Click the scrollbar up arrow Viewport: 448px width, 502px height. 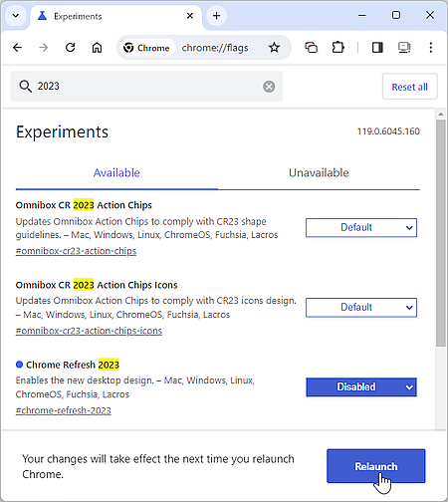click(441, 115)
